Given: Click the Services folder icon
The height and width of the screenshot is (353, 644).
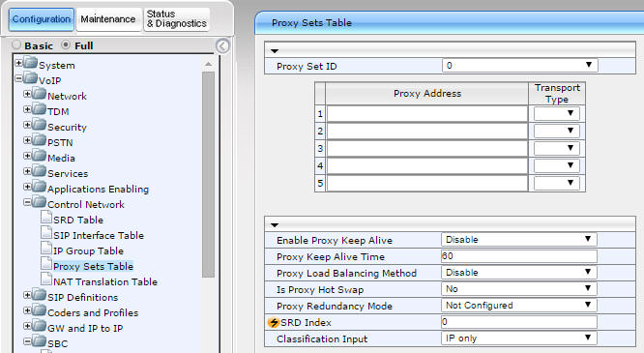Looking at the screenshot, I should coord(39,170).
